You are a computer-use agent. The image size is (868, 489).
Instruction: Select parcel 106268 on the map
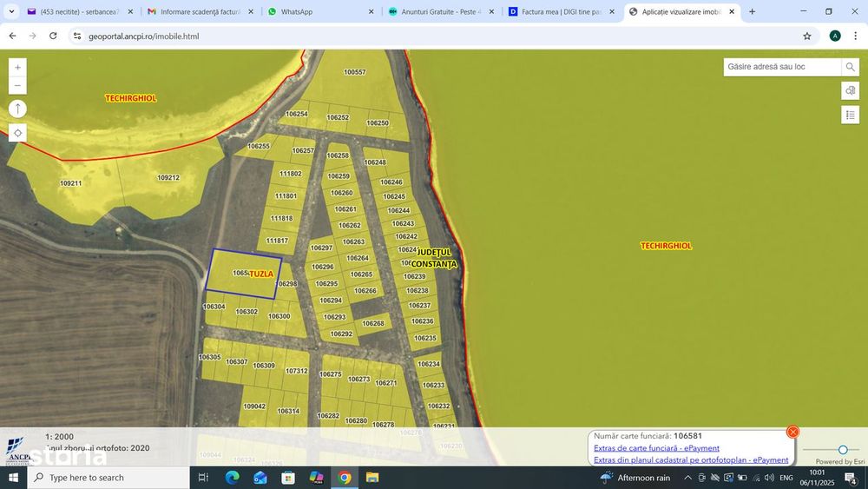point(373,323)
